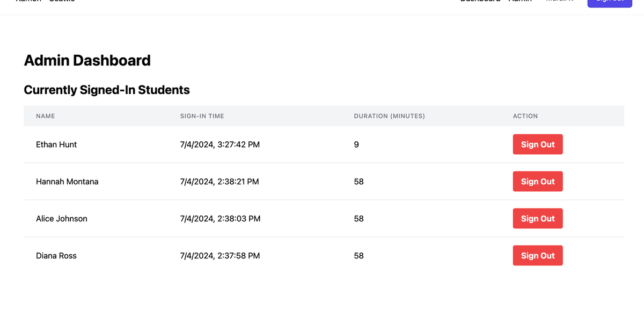
Task: Click the Ramon Seattle brand link
Action: tap(46, 1)
